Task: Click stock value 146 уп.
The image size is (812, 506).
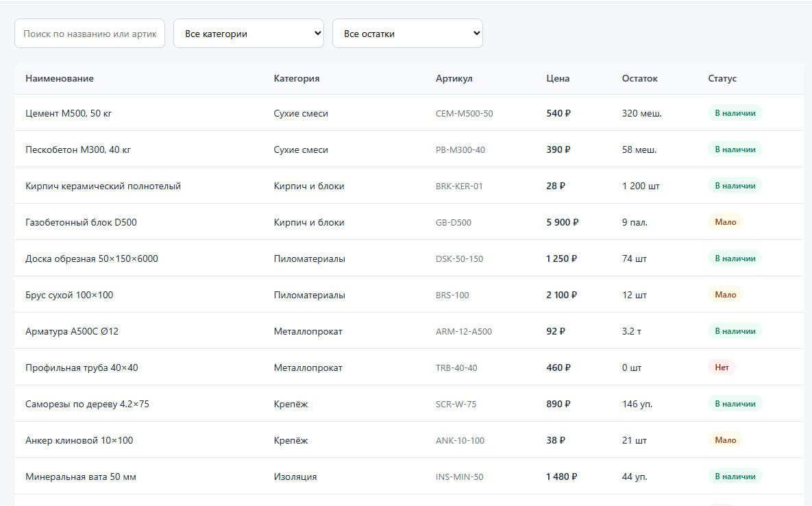Action: 637,403
